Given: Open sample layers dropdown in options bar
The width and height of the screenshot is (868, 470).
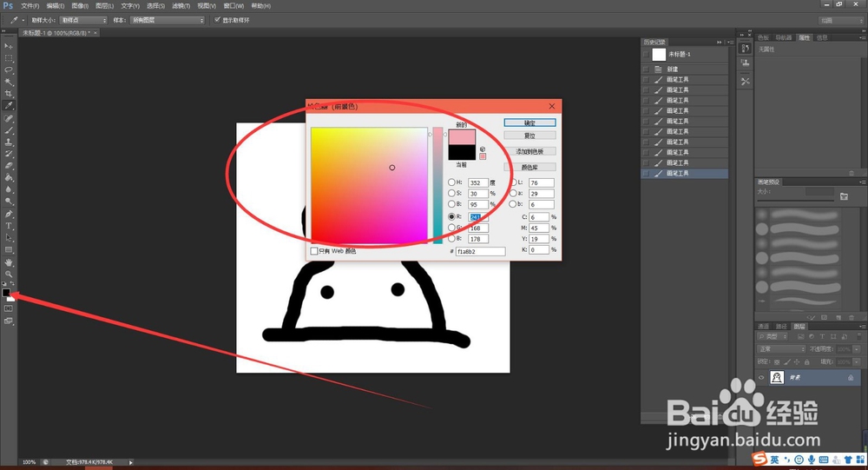Looking at the screenshot, I should tap(168, 20).
